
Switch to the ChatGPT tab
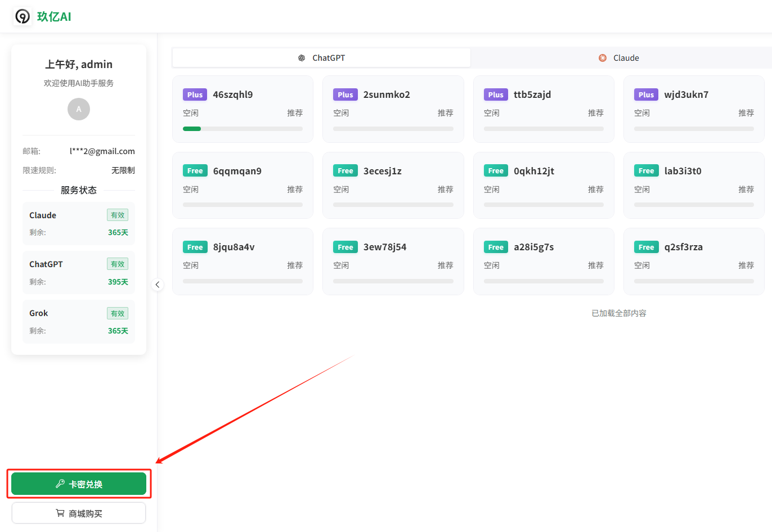pos(321,58)
